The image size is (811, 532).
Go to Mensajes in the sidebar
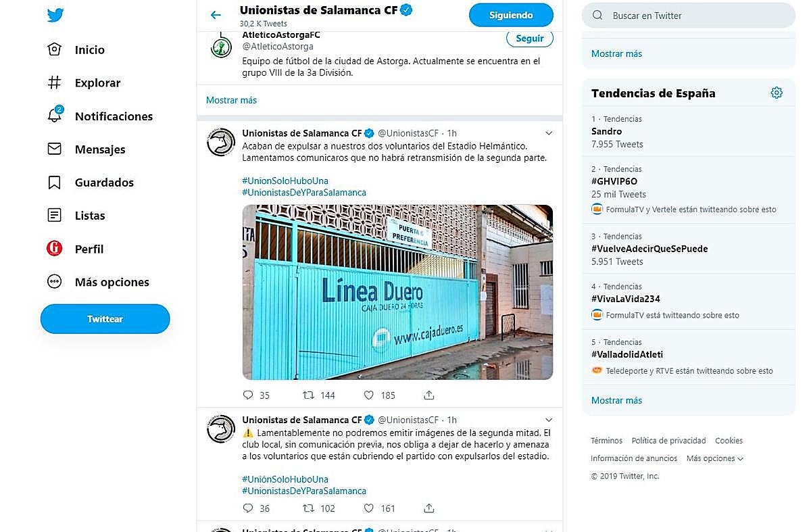click(x=100, y=149)
